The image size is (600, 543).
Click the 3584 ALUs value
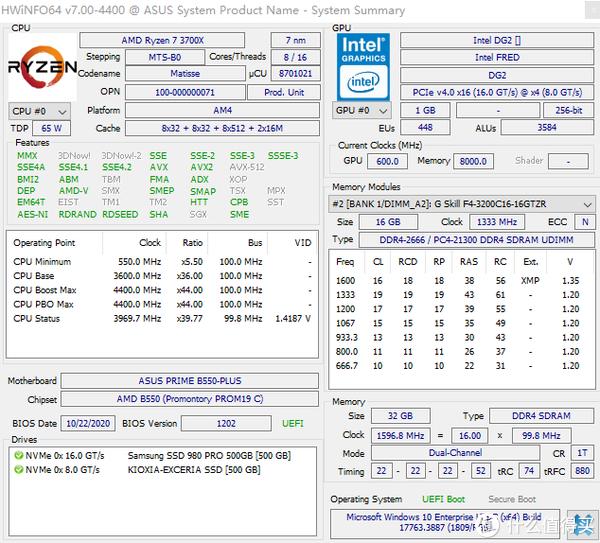547,127
